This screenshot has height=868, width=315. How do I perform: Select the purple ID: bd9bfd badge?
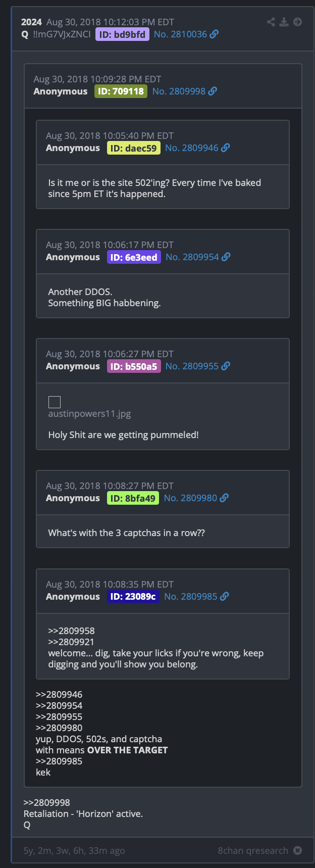(122, 34)
